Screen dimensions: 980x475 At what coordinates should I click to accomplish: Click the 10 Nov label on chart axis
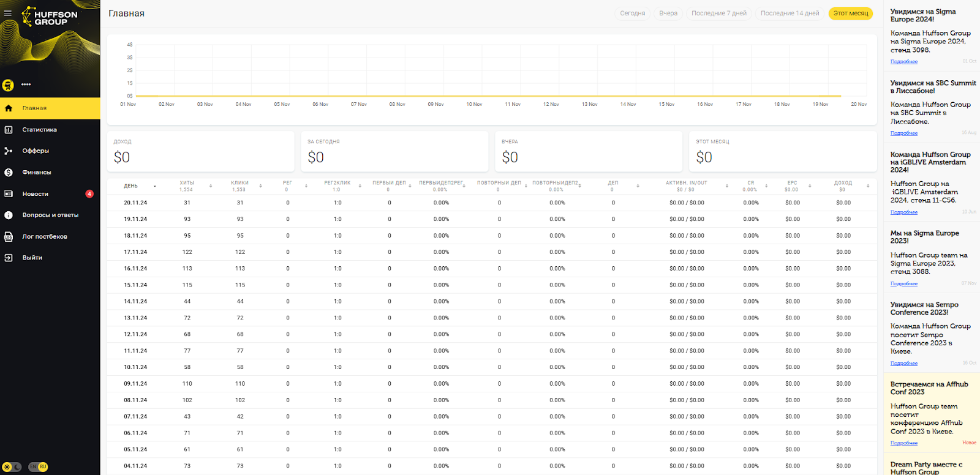[x=474, y=105]
